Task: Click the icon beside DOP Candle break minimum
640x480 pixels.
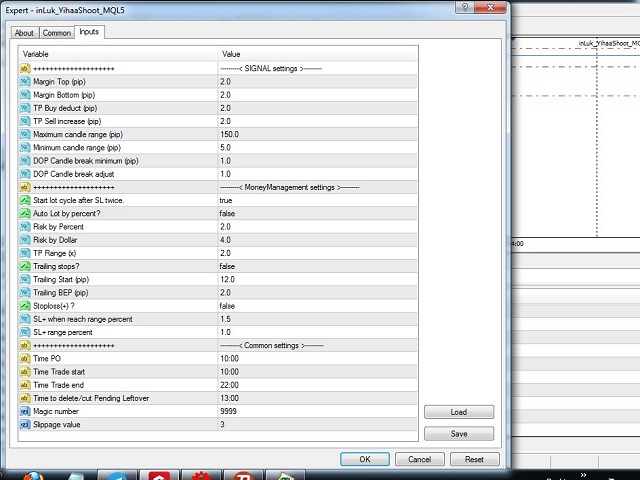Action: pos(25,161)
